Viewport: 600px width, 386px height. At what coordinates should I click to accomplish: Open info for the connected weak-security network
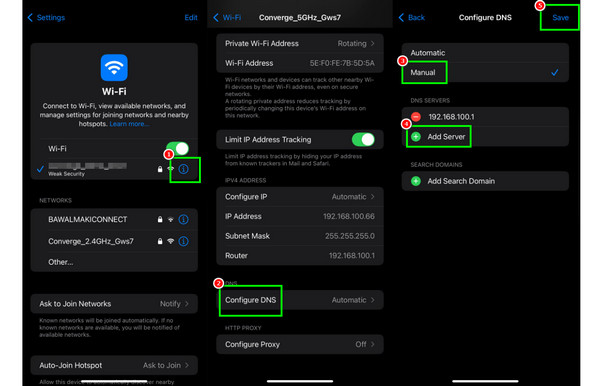tap(184, 169)
